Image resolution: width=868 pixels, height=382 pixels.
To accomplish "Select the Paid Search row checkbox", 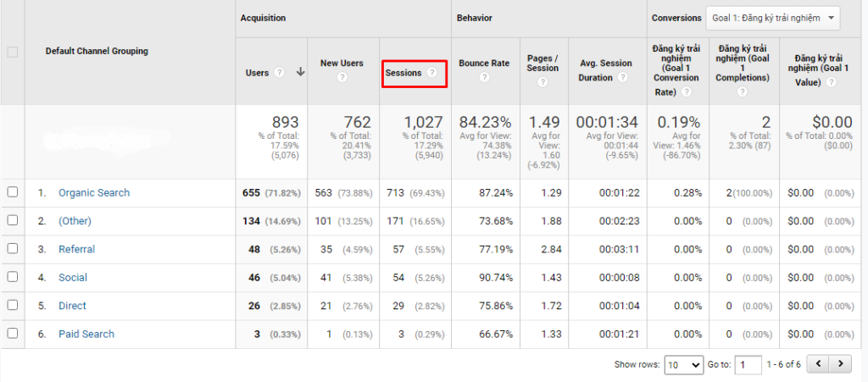I will click(x=13, y=334).
